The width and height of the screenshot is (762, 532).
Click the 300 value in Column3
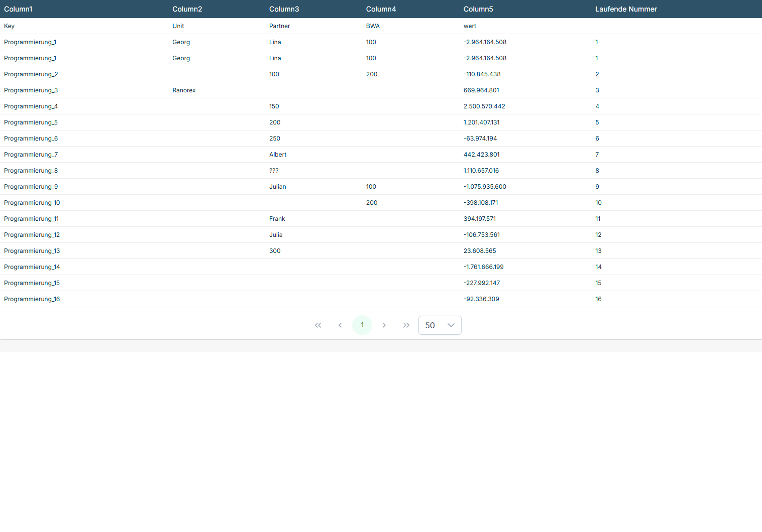coord(275,251)
